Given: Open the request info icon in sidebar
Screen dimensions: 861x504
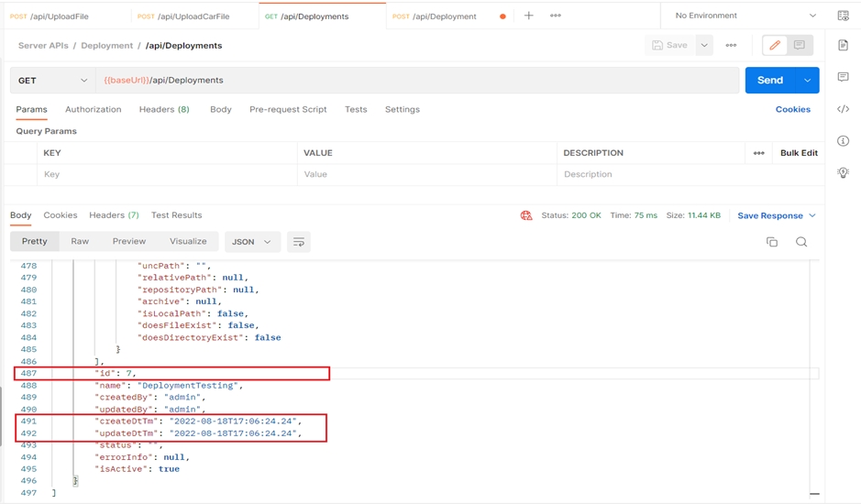Looking at the screenshot, I should [x=843, y=141].
